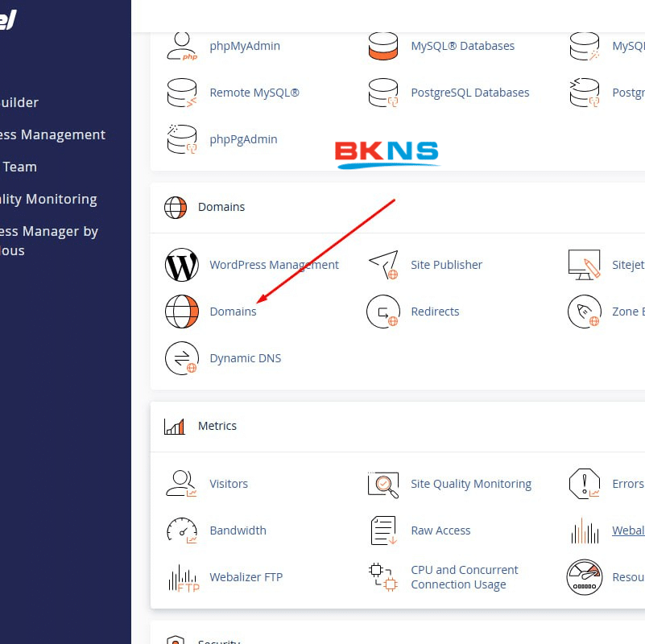This screenshot has width=645, height=644.
Task: Open the PostgreSQL Databases link
Action: click(469, 93)
